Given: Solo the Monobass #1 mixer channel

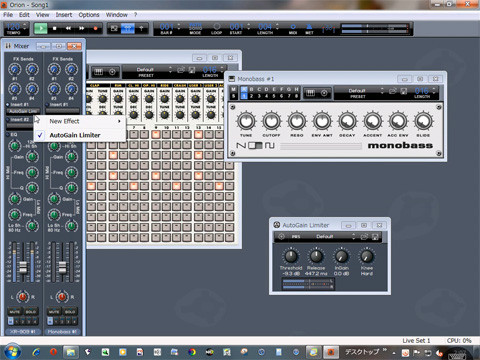Looking at the screenshot, I should pyautogui.click(x=70, y=312).
